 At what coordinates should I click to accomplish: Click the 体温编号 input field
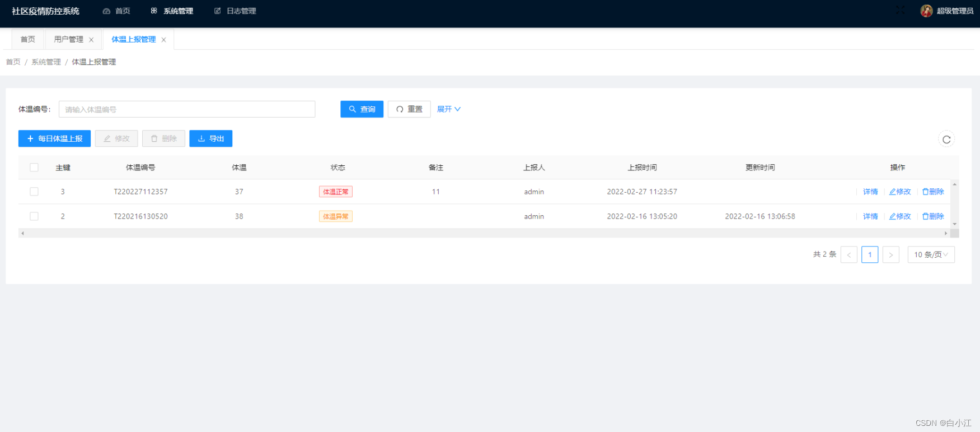pos(187,109)
